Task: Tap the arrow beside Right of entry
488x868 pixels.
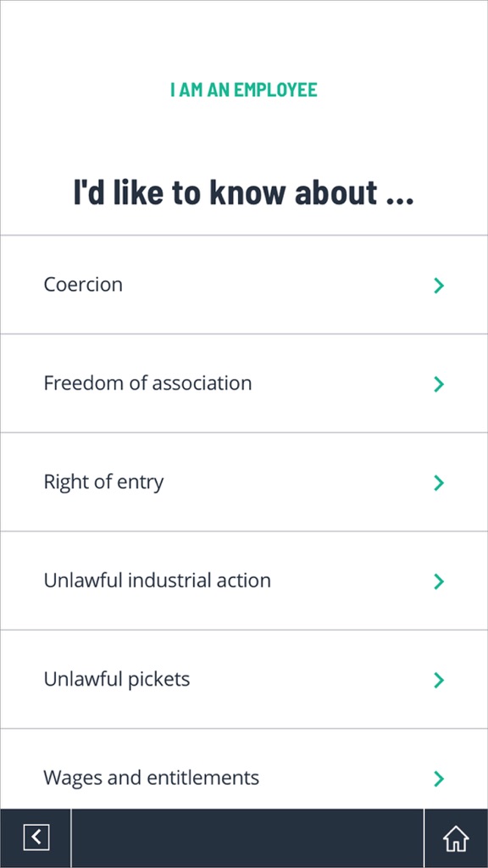Action: click(439, 482)
